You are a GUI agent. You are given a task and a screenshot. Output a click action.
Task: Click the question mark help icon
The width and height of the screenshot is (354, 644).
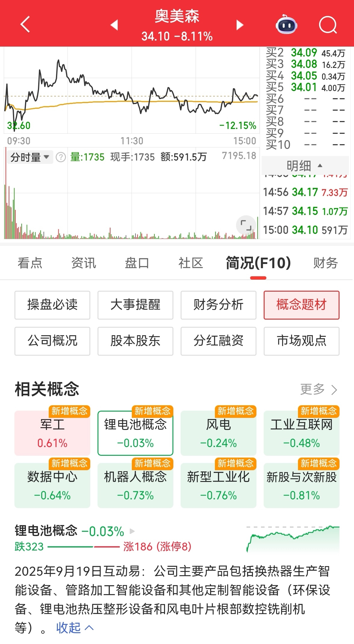pyautogui.click(x=61, y=157)
